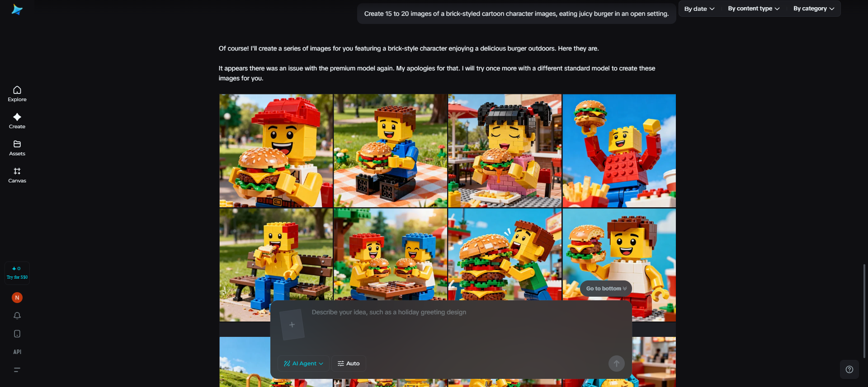Open the Auto settings button
Image resolution: width=868 pixels, height=387 pixels.
[x=349, y=364]
